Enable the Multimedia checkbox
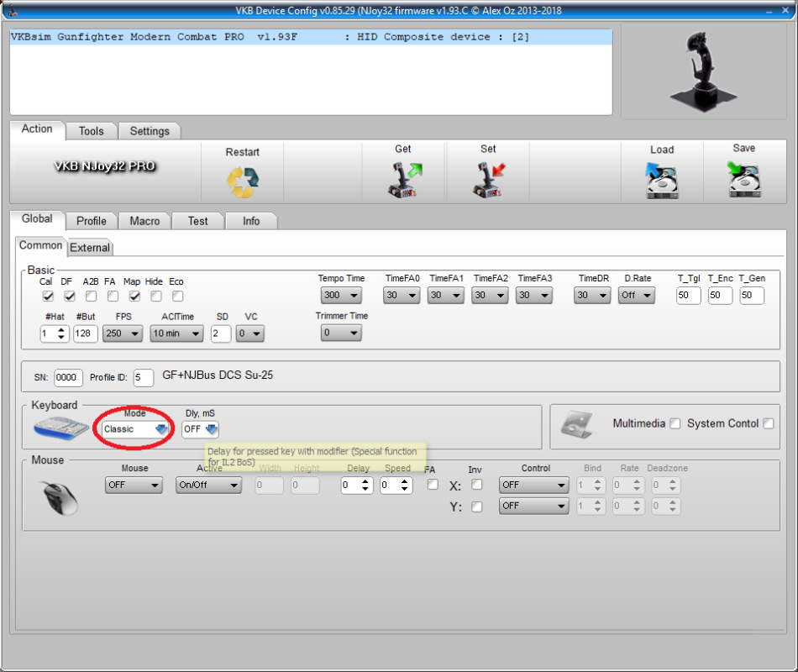 point(675,424)
